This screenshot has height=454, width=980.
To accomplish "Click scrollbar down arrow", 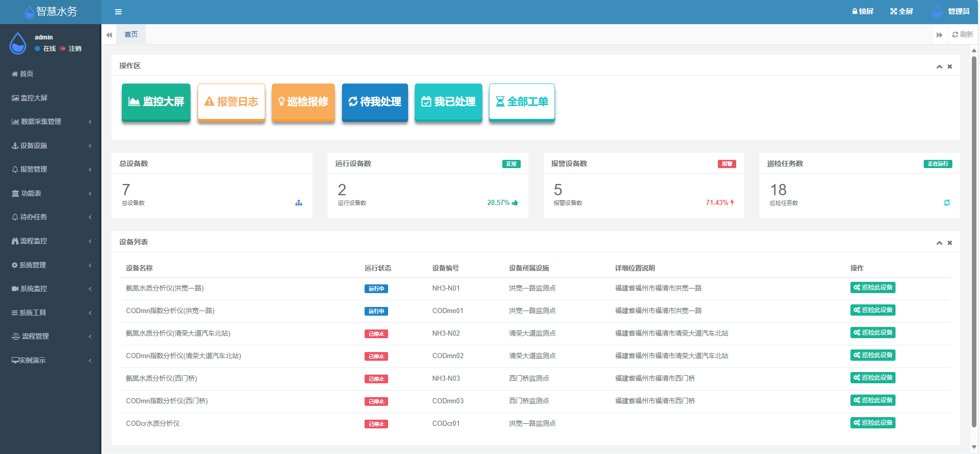I will click(974, 447).
